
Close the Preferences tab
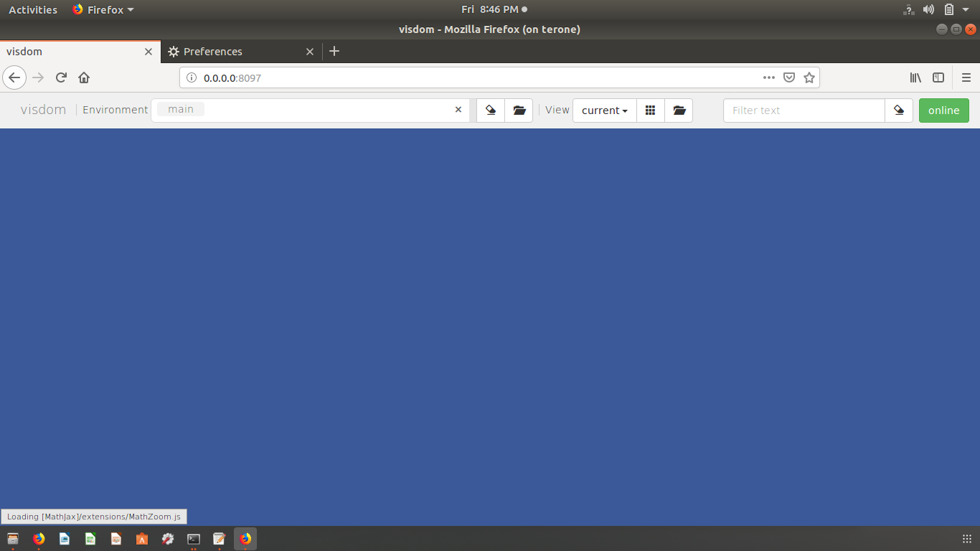click(x=310, y=52)
